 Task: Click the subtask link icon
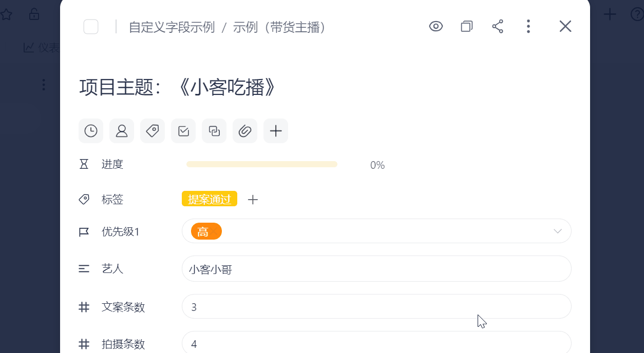coord(214,131)
